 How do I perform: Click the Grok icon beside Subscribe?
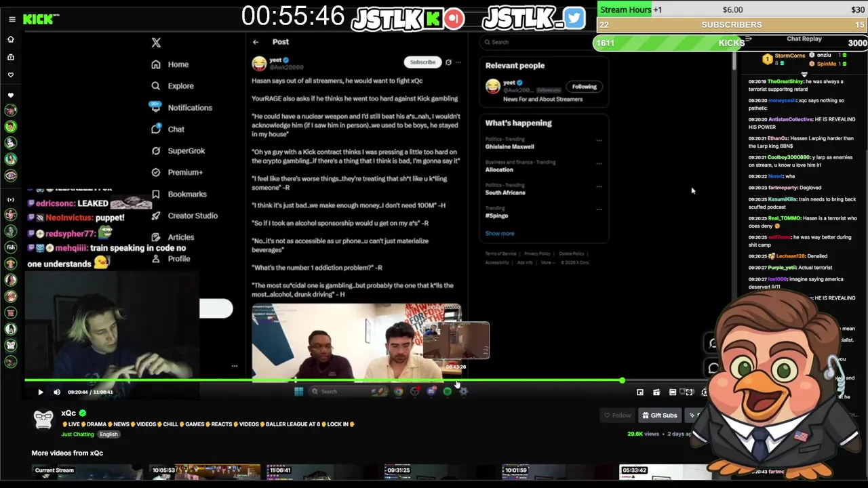click(x=448, y=62)
